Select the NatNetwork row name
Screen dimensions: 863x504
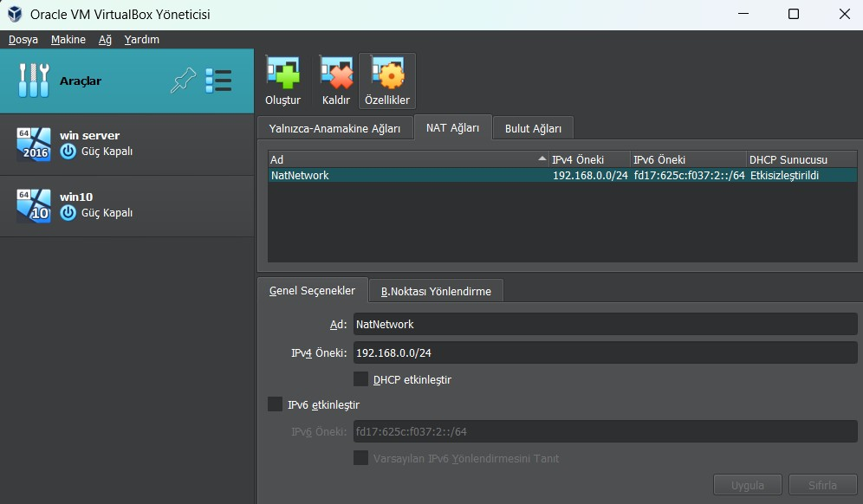tap(300, 176)
